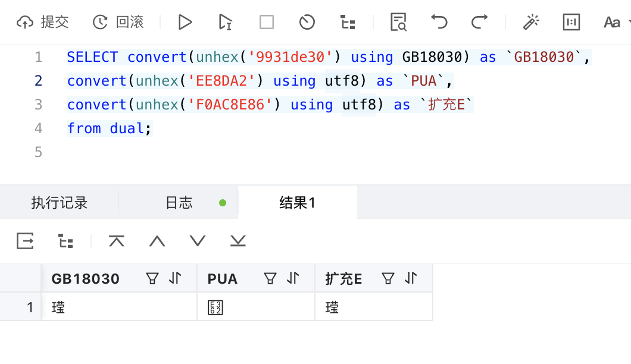Screen dimensions: 631x364
Task: Execute statement at cursor position
Action: point(224,22)
